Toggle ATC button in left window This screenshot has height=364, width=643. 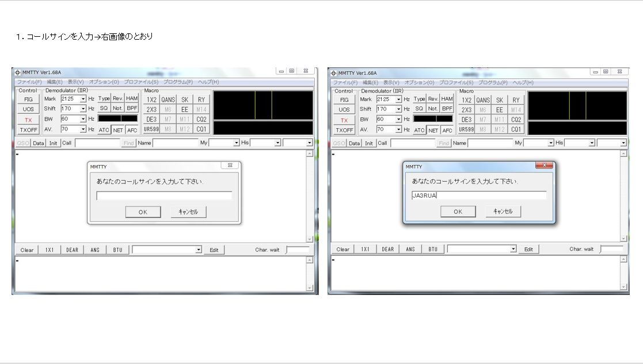104,130
